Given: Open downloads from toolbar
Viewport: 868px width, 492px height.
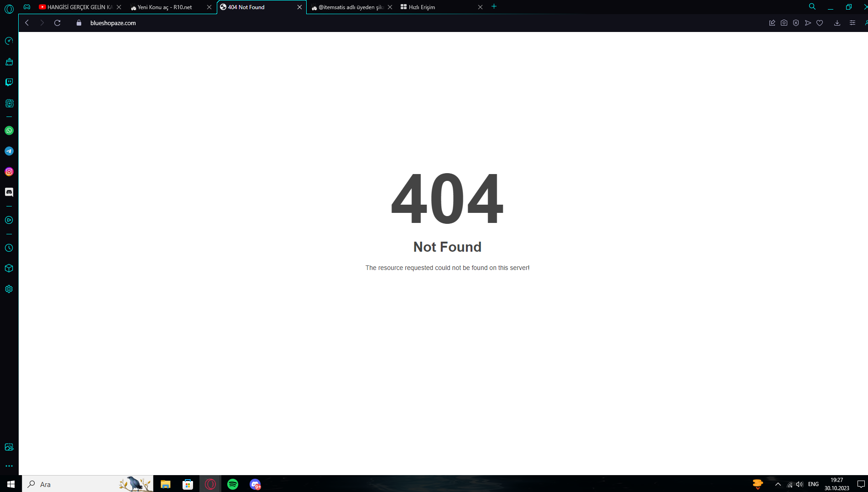Looking at the screenshot, I should click(837, 23).
